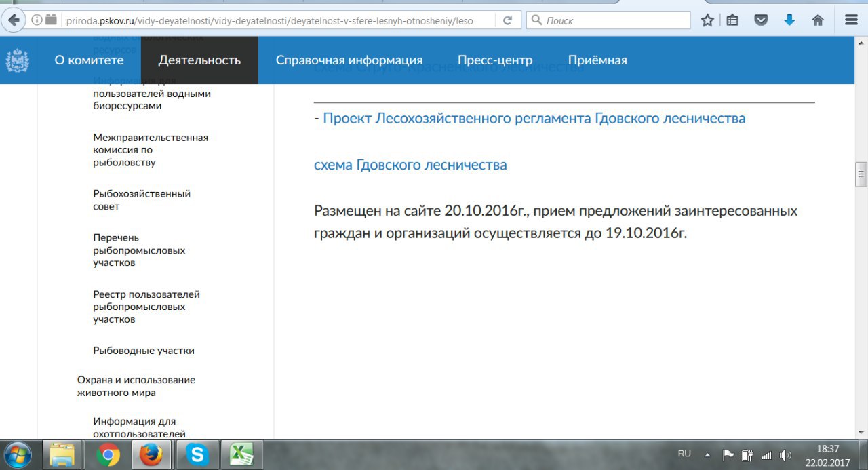Open Охрана и использование животного мира section
This screenshot has height=470, width=868.
click(x=136, y=387)
